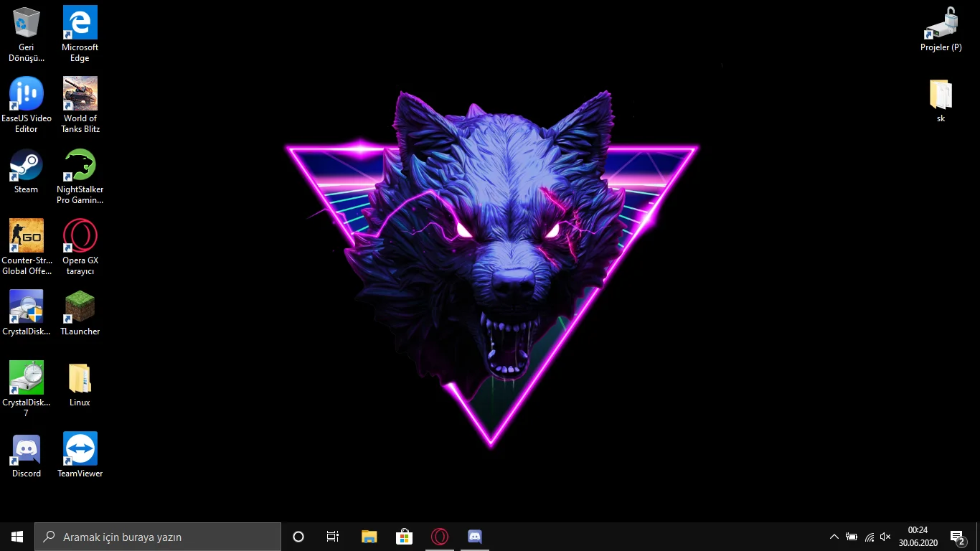The image size is (980, 551).
Task: Select the World of Tanks Blitz icon
Action: tap(80, 105)
